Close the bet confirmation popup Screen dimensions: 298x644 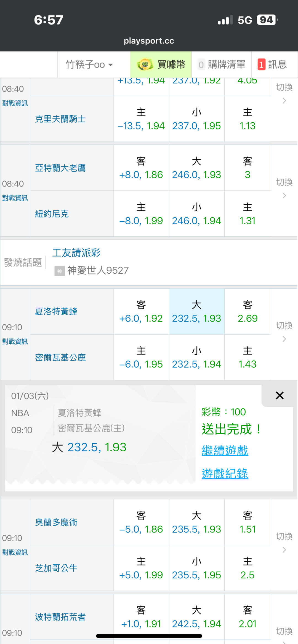pyautogui.click(x=280, y=395)
